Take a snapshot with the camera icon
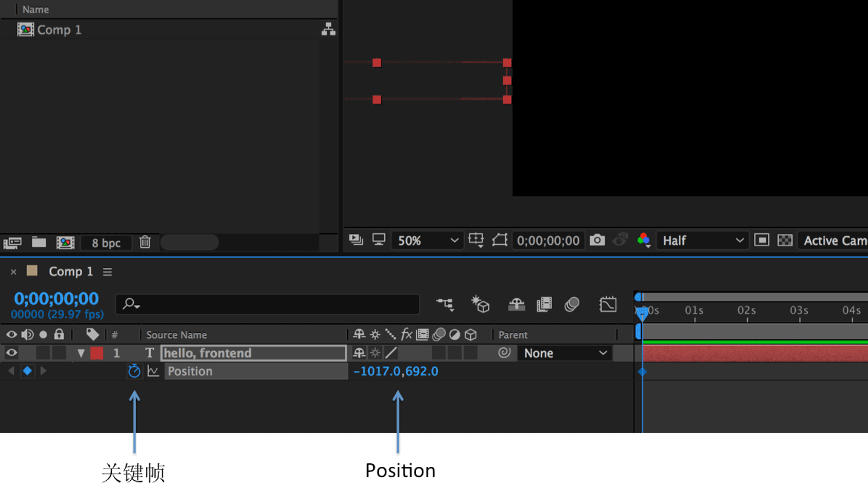868x490 pixels. [x=597, y=240]
